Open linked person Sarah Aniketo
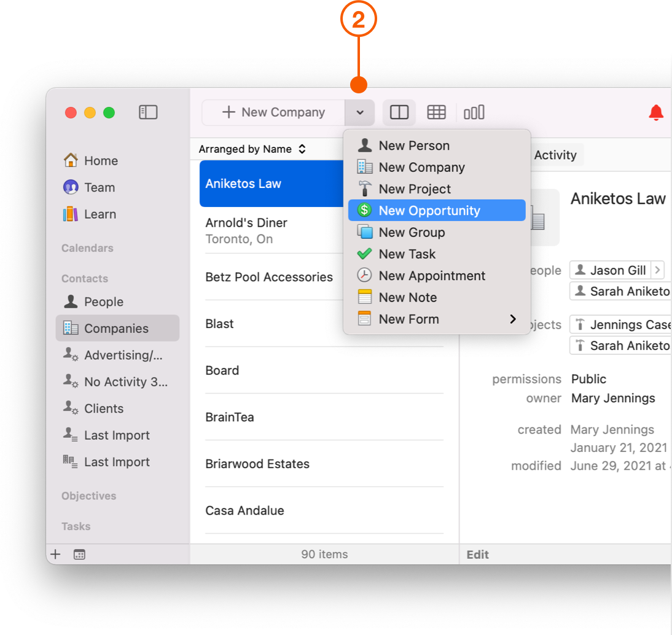The width and height of the screenshot is (672, 635). [620, 291]
